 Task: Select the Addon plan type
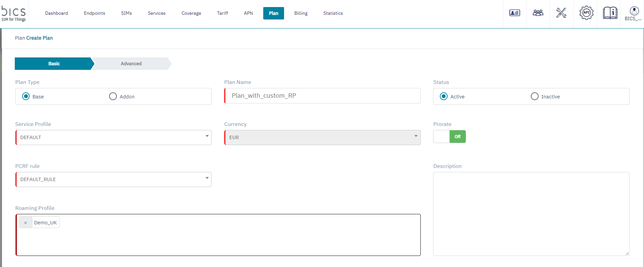[113, 96]
